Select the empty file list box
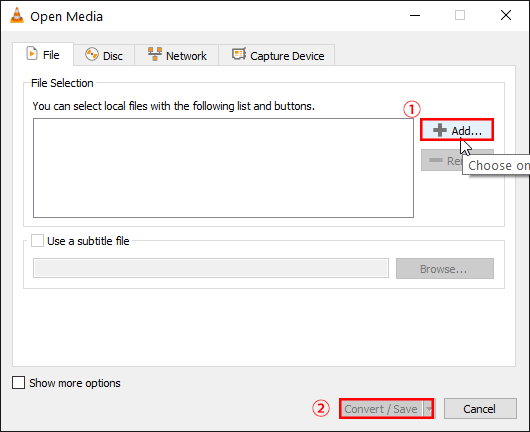 click(x=223, y=168)
